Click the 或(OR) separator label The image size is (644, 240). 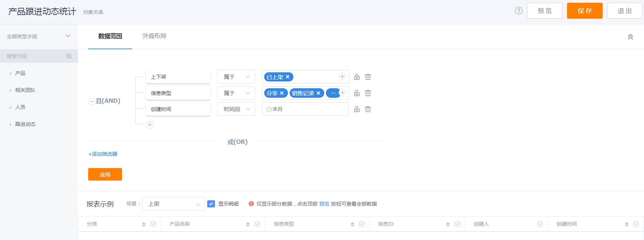[237, 142]
